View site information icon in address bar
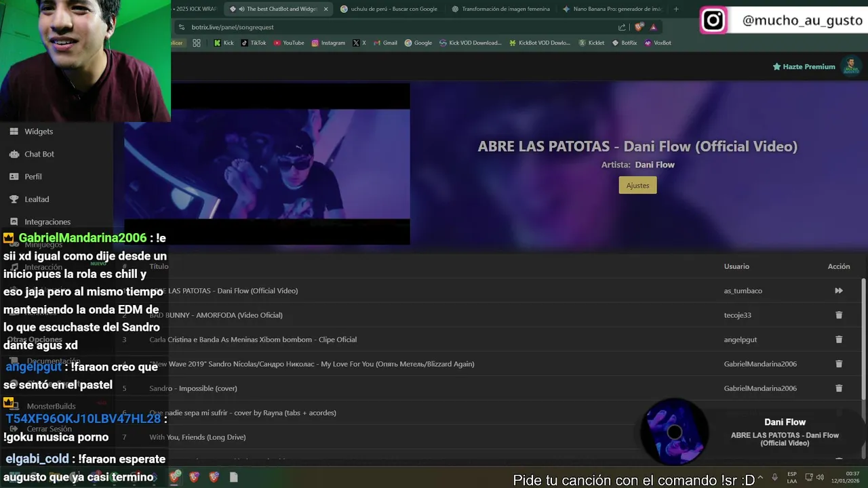 coord(181,27)
